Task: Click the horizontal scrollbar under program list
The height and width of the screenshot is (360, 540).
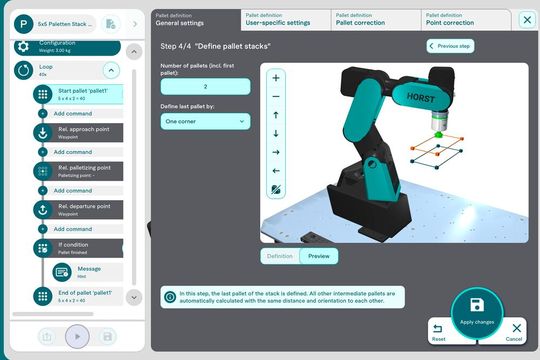Action: [x=53, y=314]
